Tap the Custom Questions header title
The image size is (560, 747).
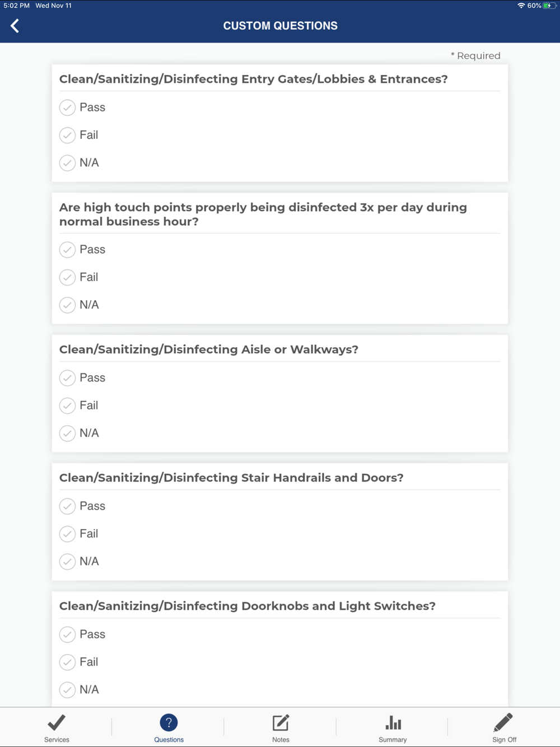(280, 26)
